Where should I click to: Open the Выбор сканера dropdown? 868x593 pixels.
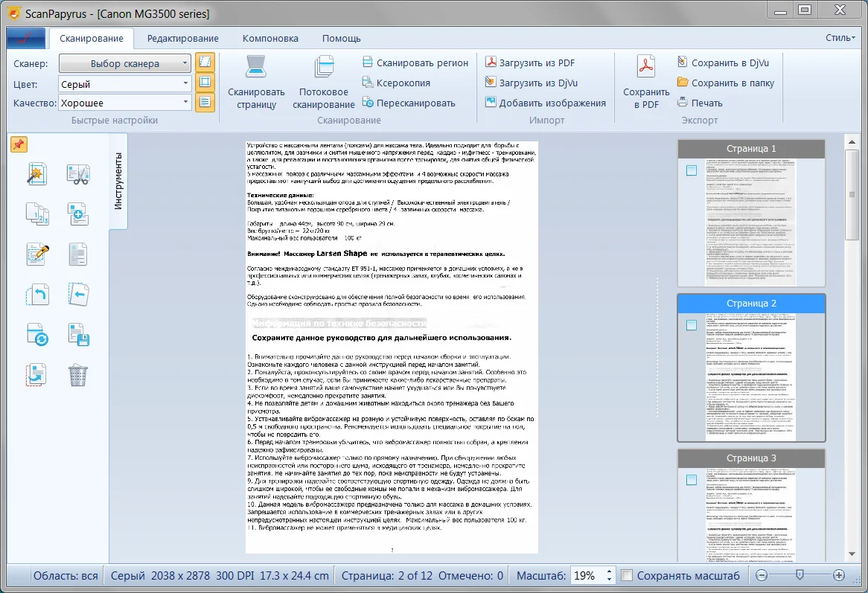pyautogui.click(x=125, y=64)
